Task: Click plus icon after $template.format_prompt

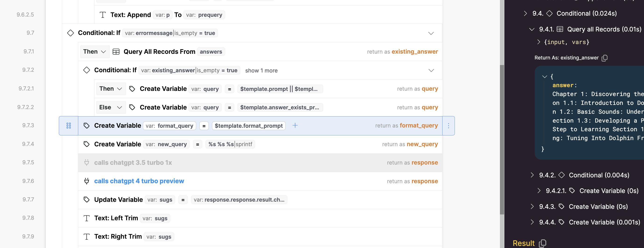Action: (x=295, y=125)
